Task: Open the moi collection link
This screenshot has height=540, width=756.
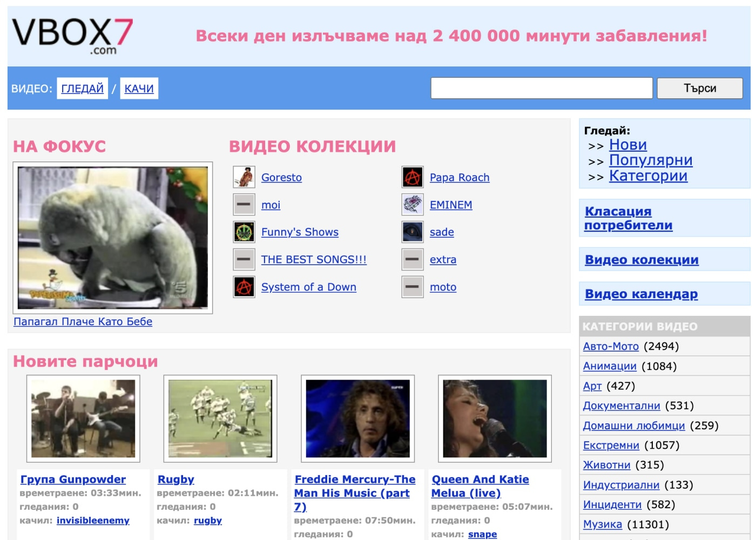Action: (x=271, y=205)
